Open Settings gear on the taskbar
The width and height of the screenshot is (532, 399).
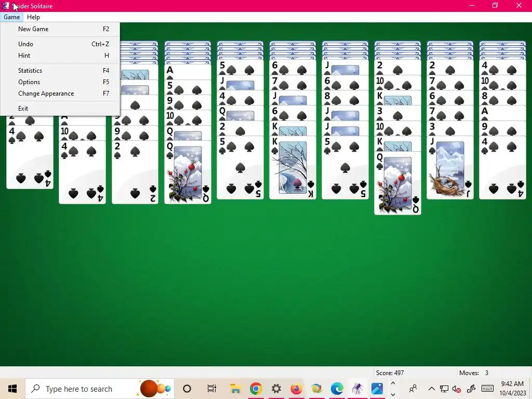pyautogui.click(x=276, y=389)
